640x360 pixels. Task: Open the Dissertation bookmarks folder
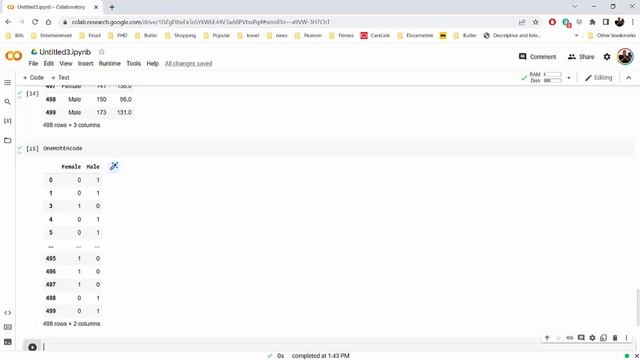pos(415,36)
